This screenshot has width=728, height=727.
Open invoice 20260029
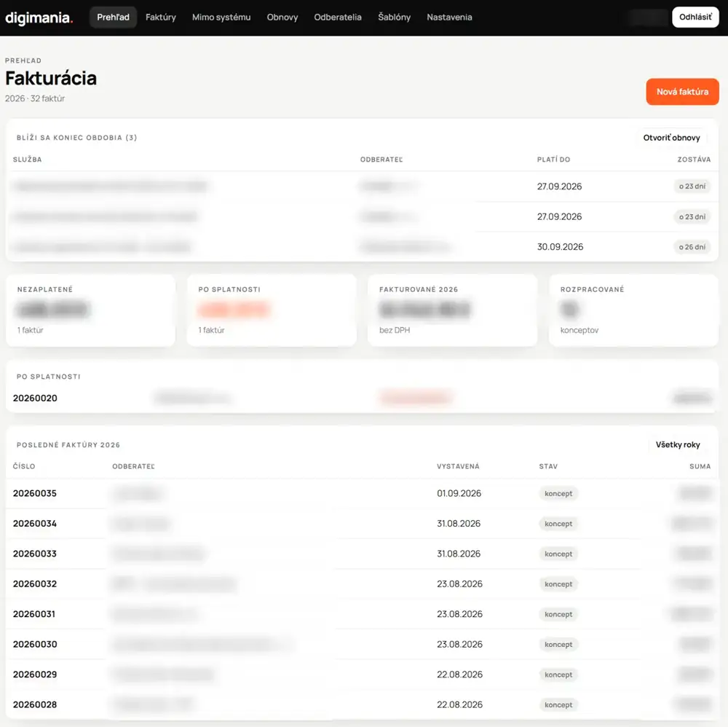35,675
